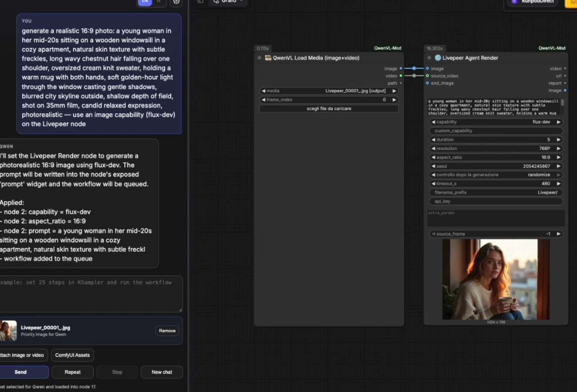Open ComfyUI Assets
The height and width of the screenshot is (392, 577).
coord(72,355)
